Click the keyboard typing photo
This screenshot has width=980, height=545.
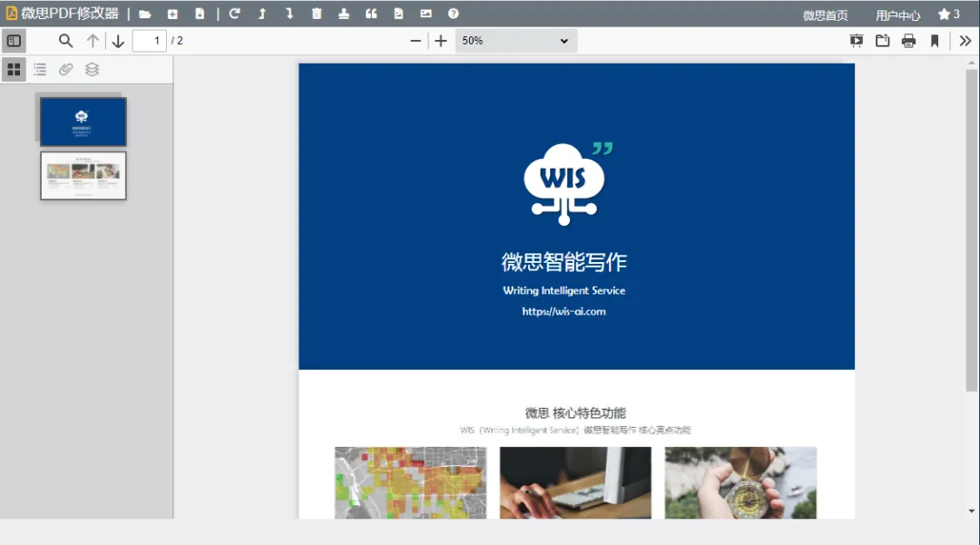coord(575,482)
